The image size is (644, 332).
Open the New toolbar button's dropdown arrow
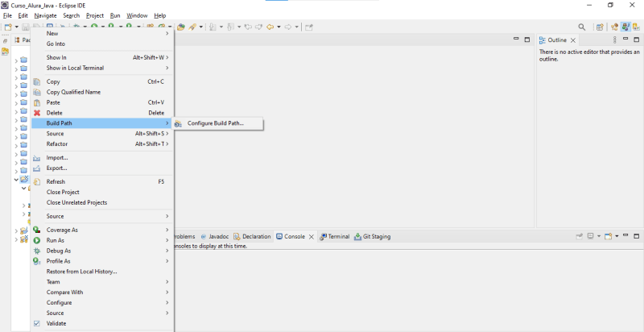(x=16, y=27)
